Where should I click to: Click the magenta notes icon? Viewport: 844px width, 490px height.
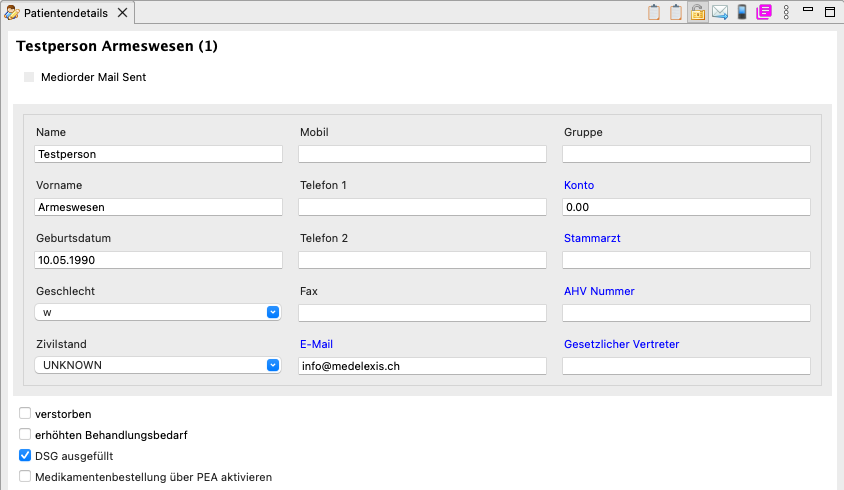pos(764,13)
